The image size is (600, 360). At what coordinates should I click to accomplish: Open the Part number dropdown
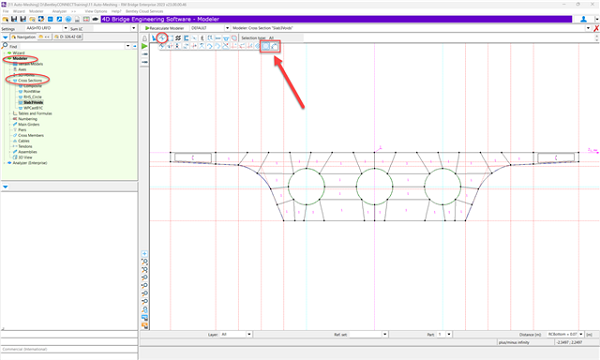pos(449,334)
